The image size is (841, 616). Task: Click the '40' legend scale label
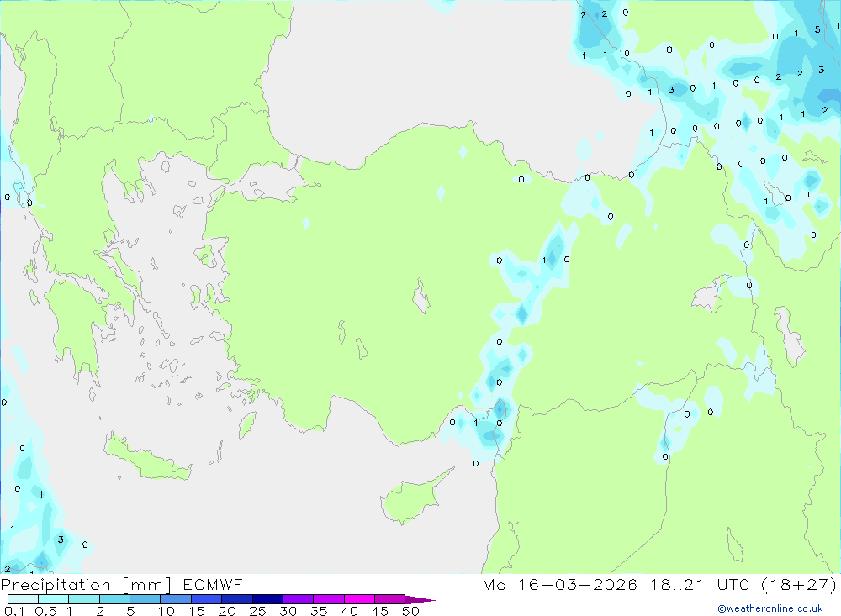click(x=350, y=611)
